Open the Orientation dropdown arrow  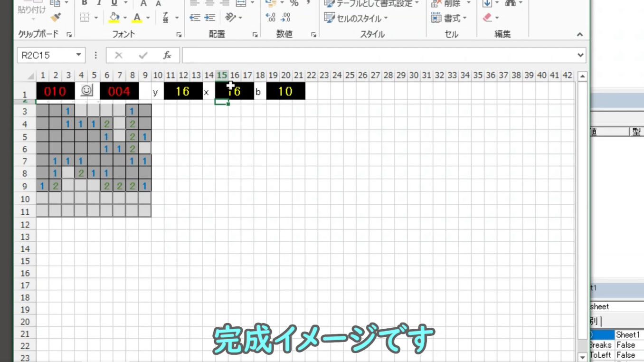(x=240, y=18)
